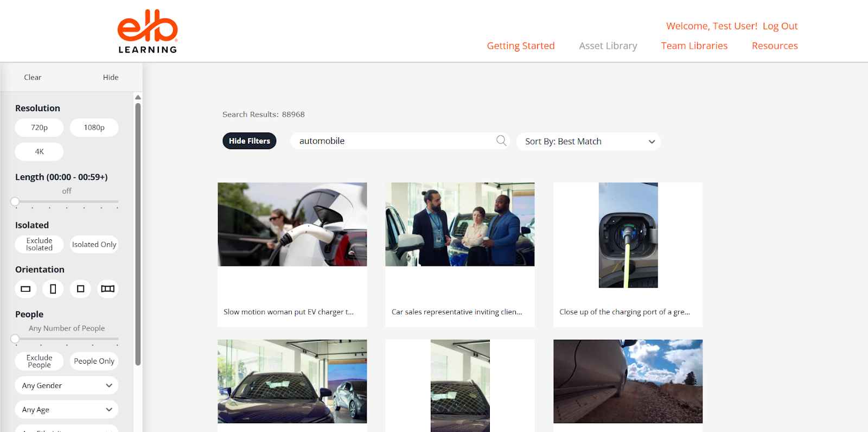
Task: Open the car sales representative video thumbnail
Action: [x=459, y=225]
